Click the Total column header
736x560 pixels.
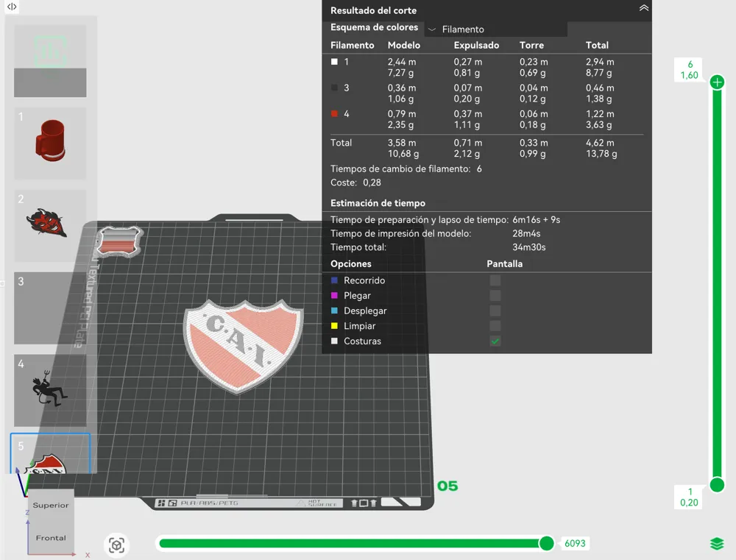point(597,45)
